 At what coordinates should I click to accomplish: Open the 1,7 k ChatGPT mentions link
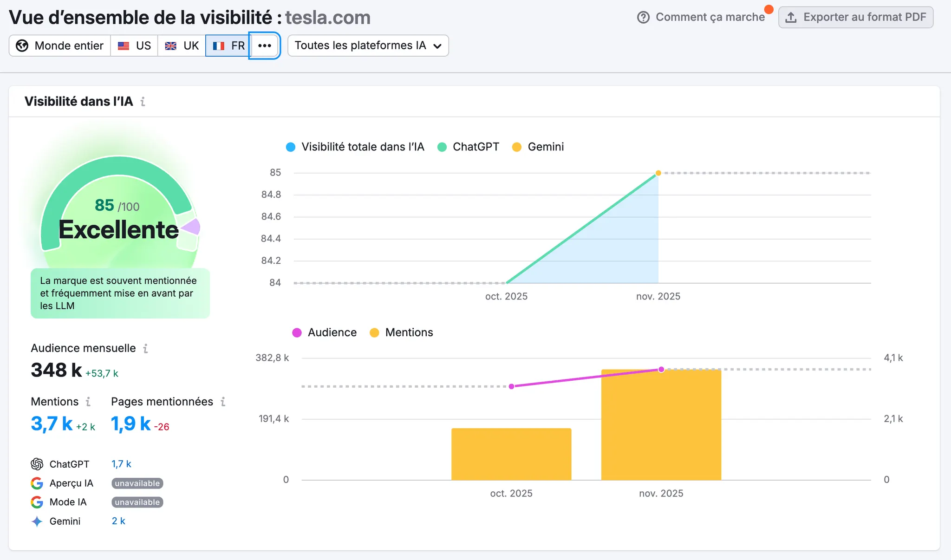[121, 463]
